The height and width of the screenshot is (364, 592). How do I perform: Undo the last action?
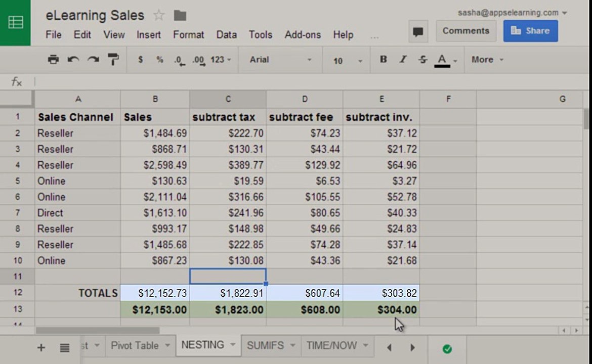tap(73, 60)
